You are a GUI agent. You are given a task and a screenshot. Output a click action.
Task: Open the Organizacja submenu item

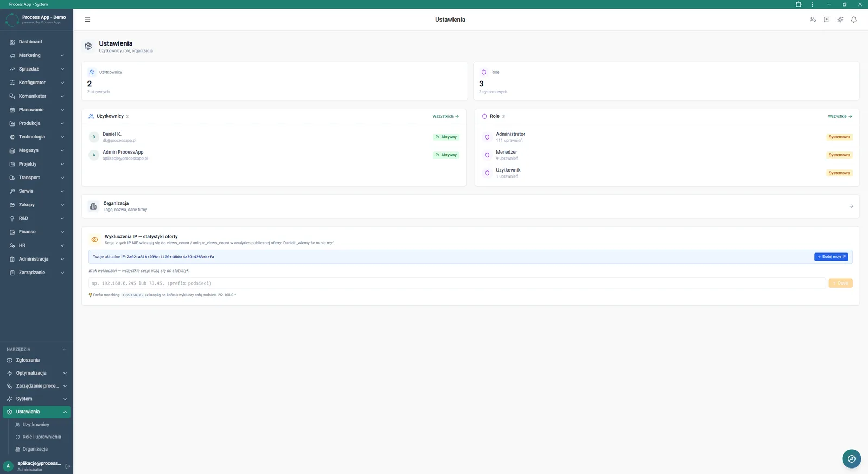click(35, 449)
